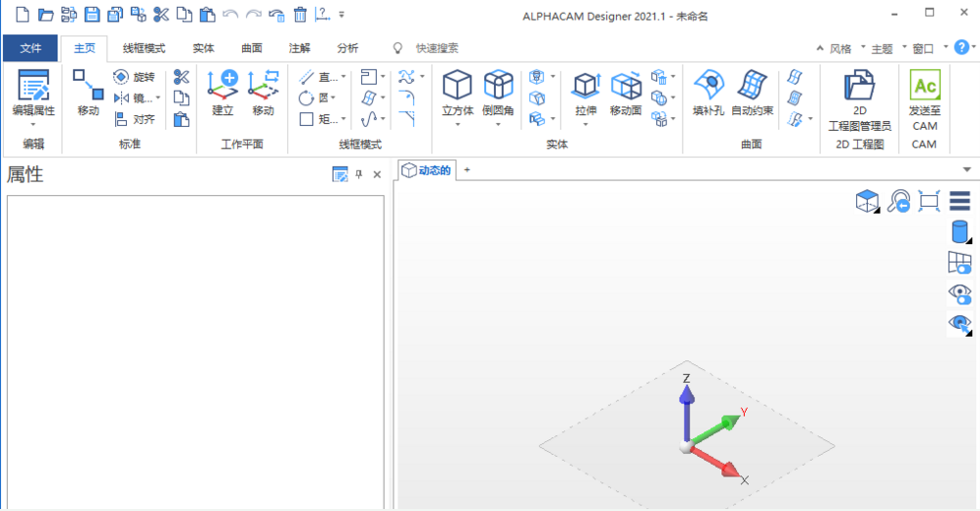This screenshot has height=511, width=980.
Task: Add a new view tab with plus
Action: pyautogui.click(x=466, y=170)
